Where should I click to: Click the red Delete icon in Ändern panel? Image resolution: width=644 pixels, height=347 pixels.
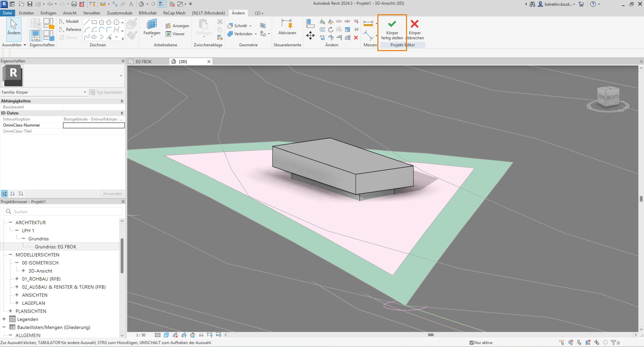coord(356,38)
